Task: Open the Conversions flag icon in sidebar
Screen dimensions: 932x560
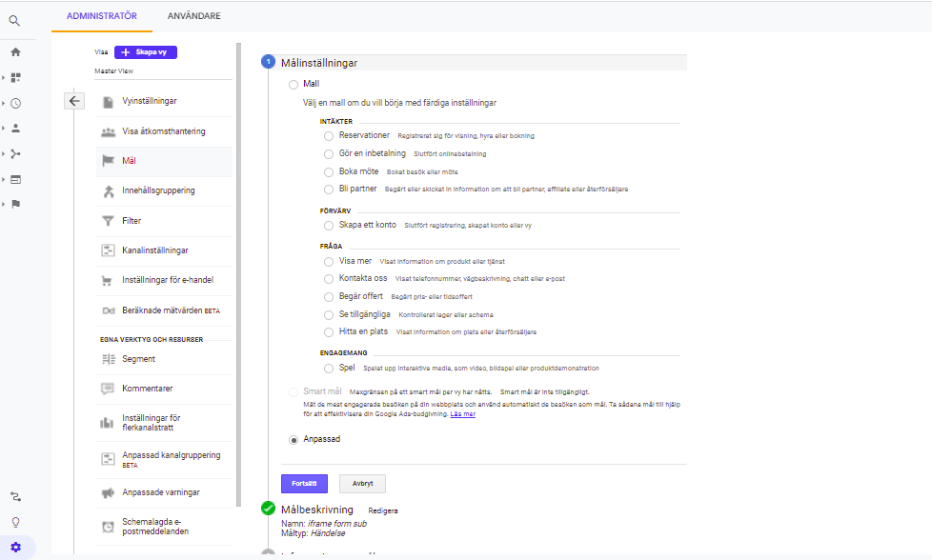Action: [x=15, y=204]
